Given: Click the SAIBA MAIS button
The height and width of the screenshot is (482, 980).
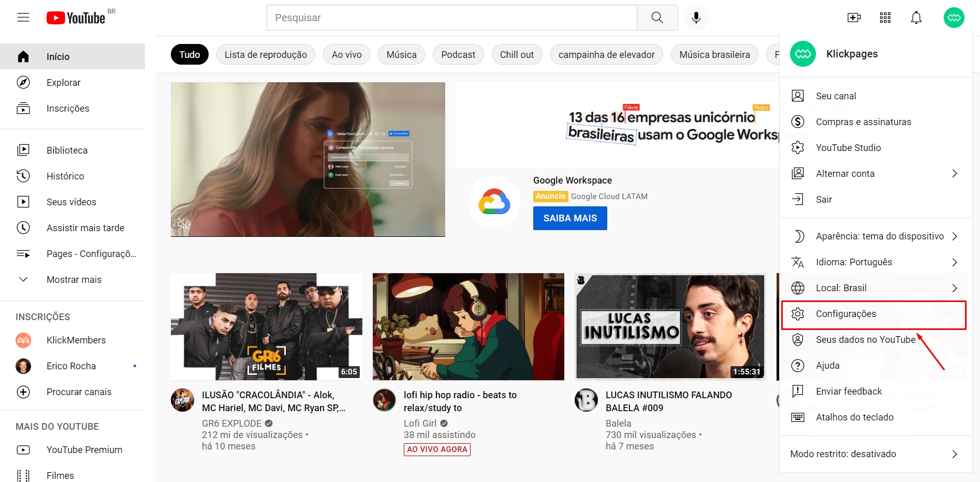Looking at the screenshot, I should pyautogui.click(x=570, y=218).
